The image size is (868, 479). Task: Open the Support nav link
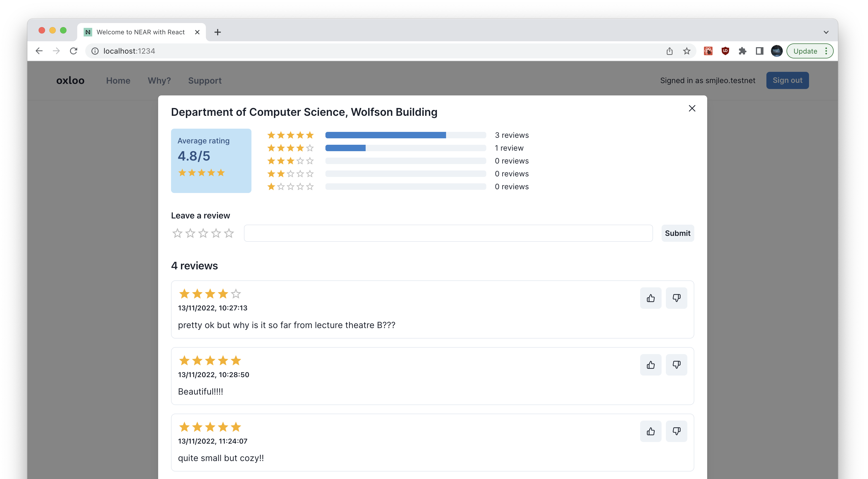[205, 80]
